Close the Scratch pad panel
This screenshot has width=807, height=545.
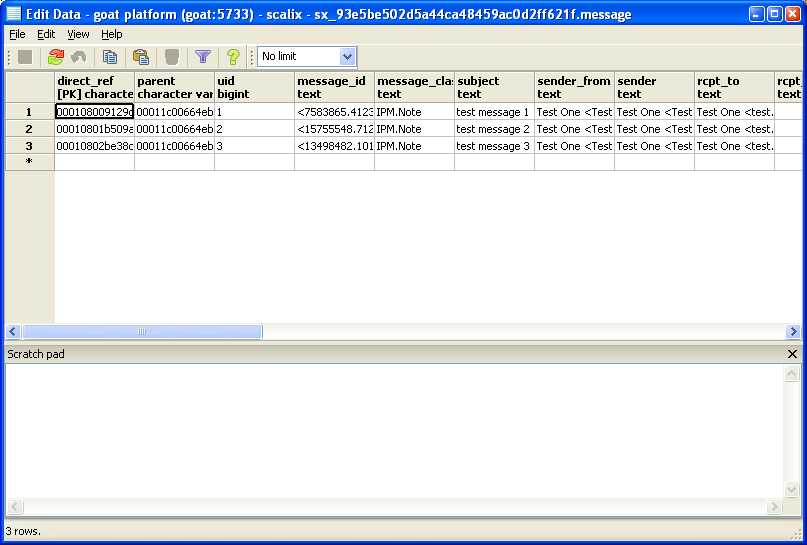pyautogui.click(x=793, y=354)
